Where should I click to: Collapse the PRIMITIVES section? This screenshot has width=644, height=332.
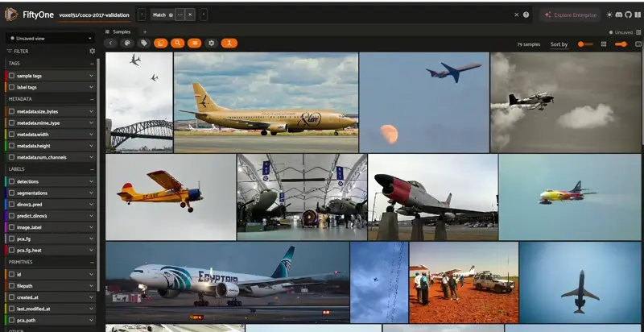click(92, 262)
